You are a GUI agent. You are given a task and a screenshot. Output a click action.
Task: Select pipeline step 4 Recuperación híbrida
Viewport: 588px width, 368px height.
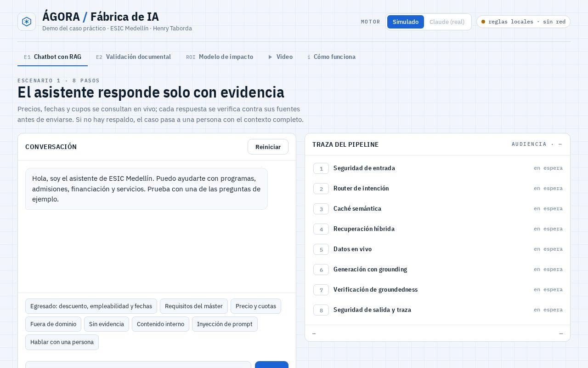[x=438, y=229]
